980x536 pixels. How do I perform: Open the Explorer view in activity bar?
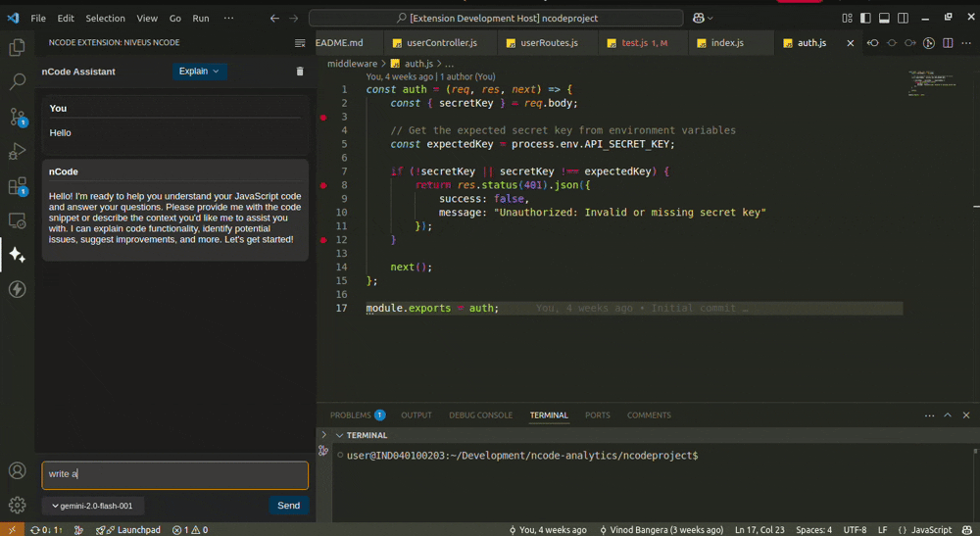click(x=17, y=47)
